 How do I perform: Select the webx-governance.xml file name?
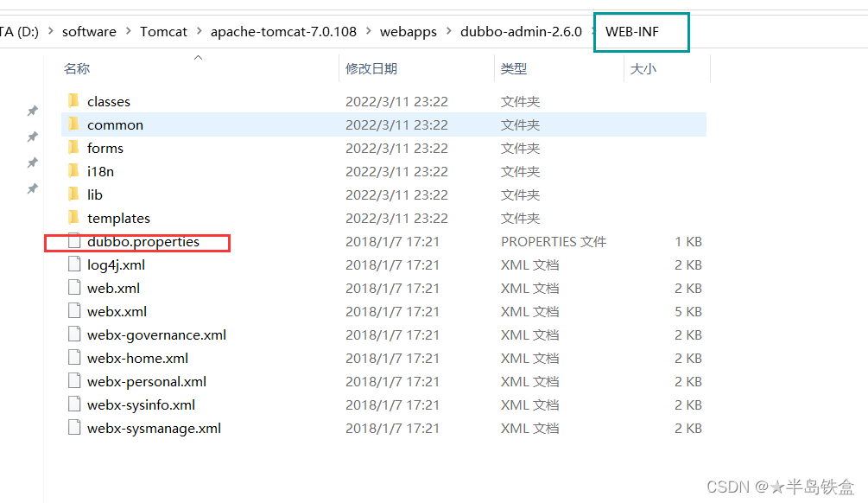[156, 334]
